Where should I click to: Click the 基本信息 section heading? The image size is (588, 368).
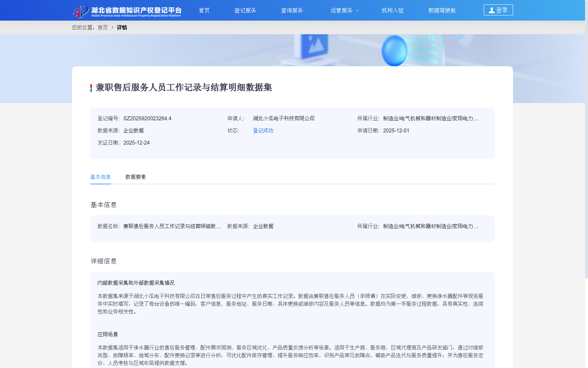(104, 205)
